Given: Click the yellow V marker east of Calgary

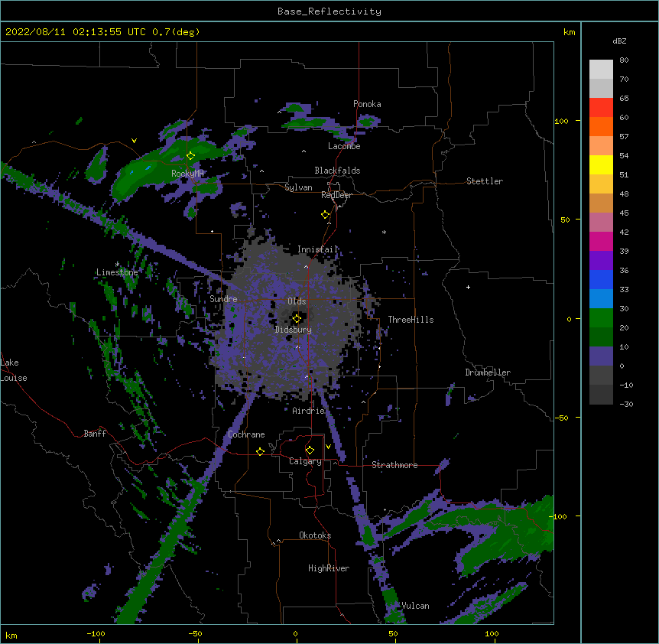Looking at the screenshot, I should 328,447.
